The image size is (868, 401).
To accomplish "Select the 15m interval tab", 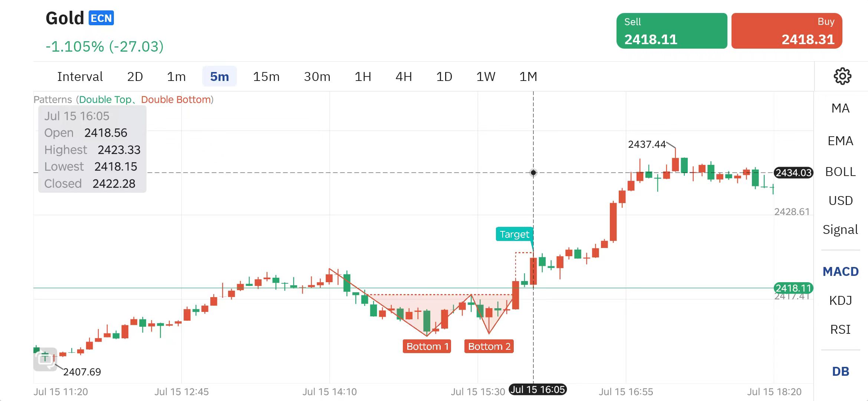I will (266, 76).
